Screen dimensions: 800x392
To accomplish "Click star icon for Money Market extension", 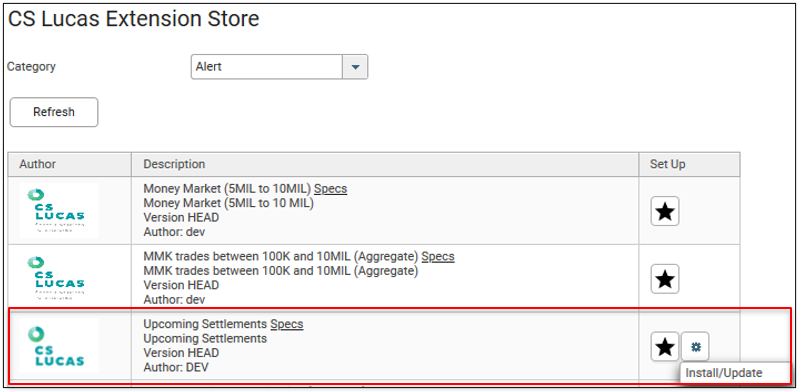I will (x=665, y=211).
